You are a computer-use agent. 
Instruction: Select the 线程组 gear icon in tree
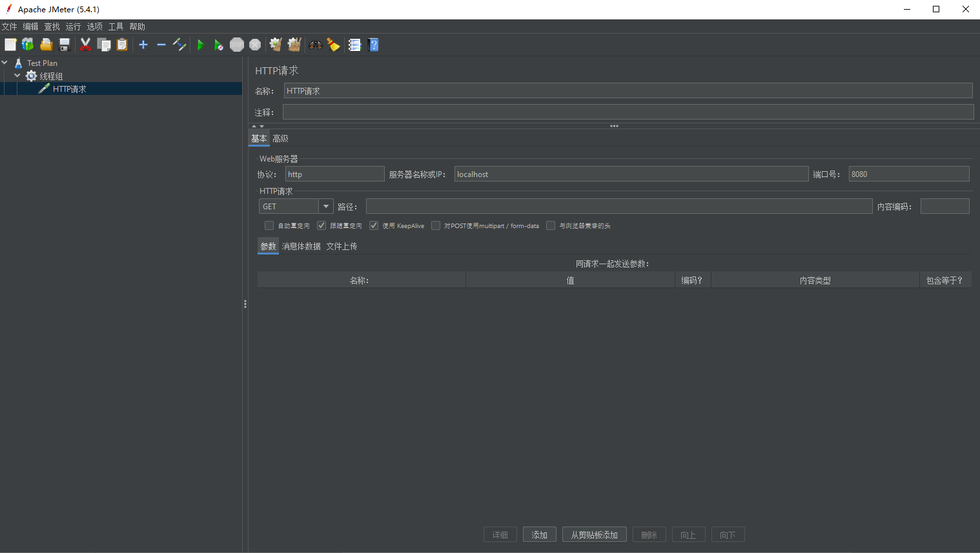(31, 76)
